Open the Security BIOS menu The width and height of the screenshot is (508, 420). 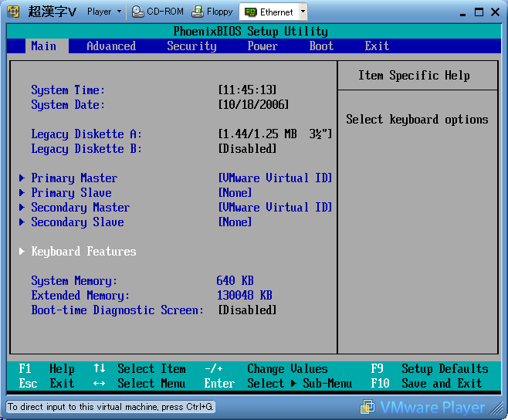click(x=191, y=46)
